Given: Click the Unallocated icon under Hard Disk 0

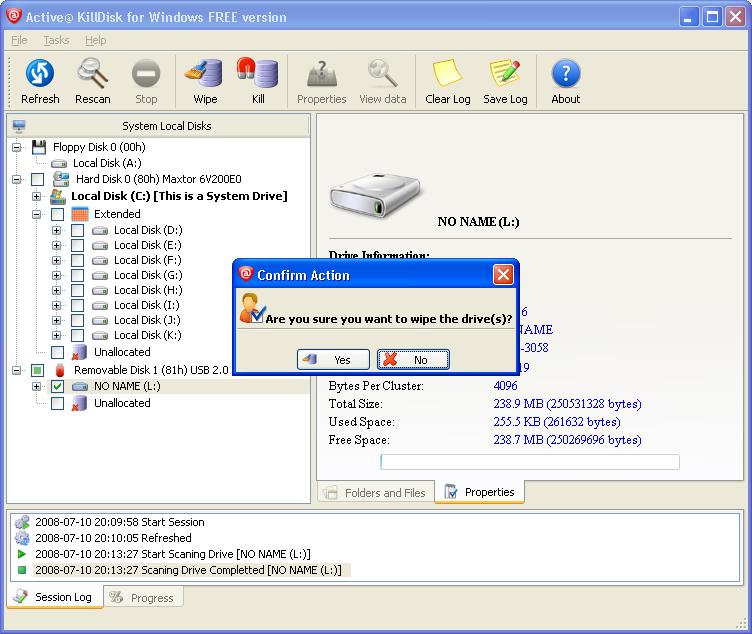Looking at the screenshot, I should point(79,352).
